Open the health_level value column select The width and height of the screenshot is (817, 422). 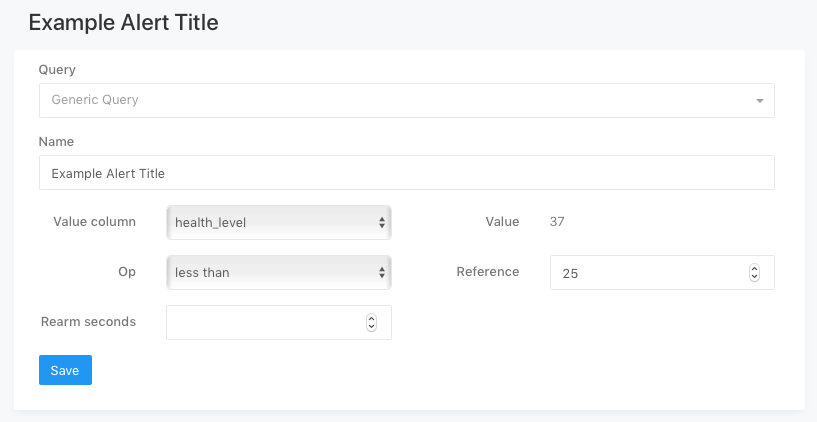tap(270, 222)
